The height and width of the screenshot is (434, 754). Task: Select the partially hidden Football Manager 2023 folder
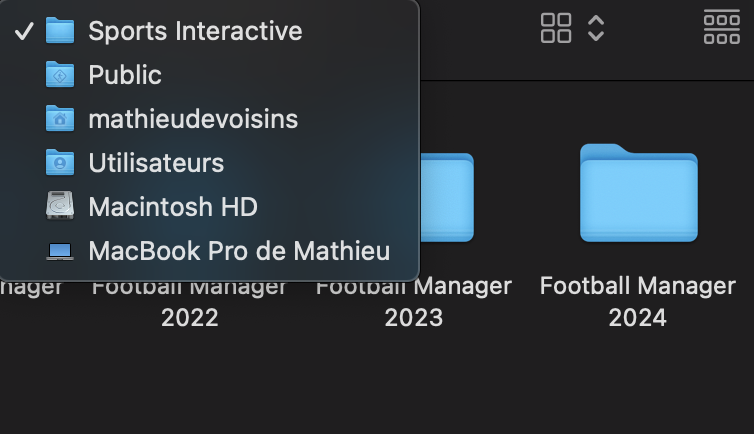click(x=447, y=197)
